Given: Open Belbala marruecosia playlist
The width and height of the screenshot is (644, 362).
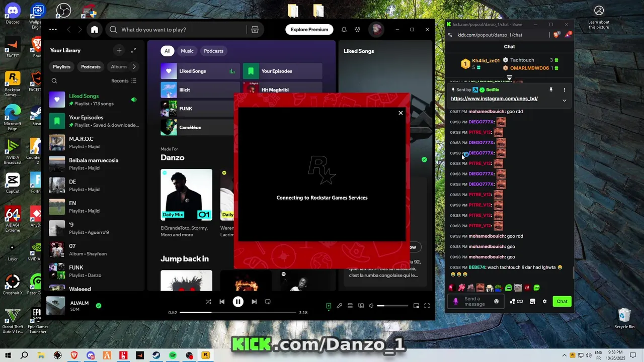Looking at the screenshot, I should [x=95, y=164].
